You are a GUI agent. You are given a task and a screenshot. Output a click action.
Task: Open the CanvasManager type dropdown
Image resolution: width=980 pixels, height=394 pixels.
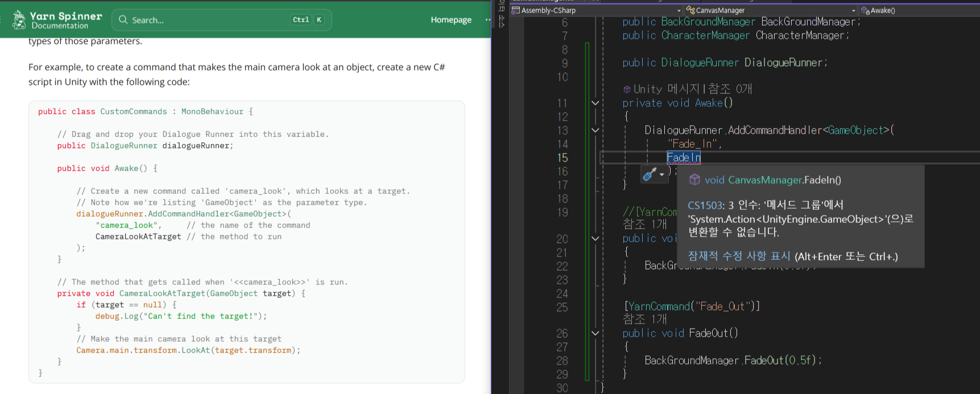[x=853, y=10]
